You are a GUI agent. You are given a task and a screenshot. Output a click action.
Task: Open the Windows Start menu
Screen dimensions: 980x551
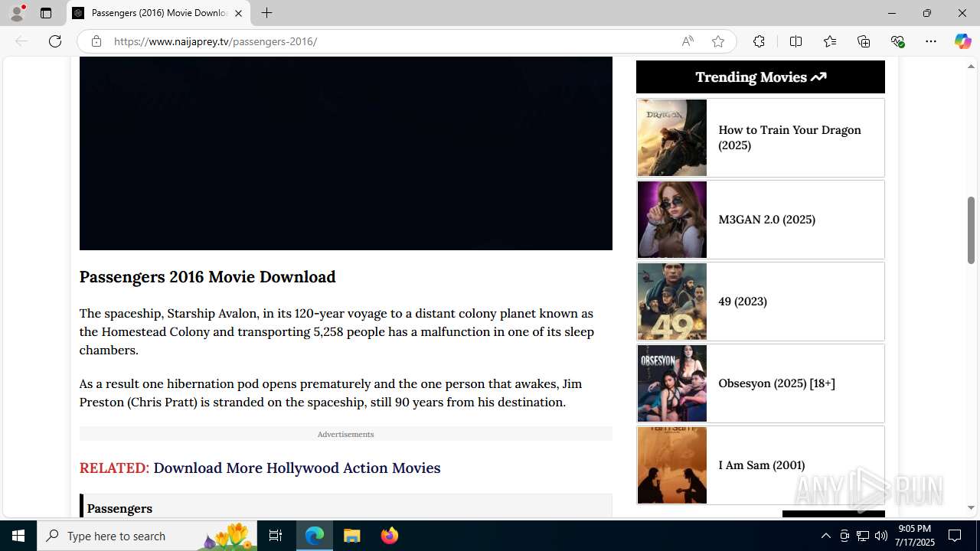[18, 536]
